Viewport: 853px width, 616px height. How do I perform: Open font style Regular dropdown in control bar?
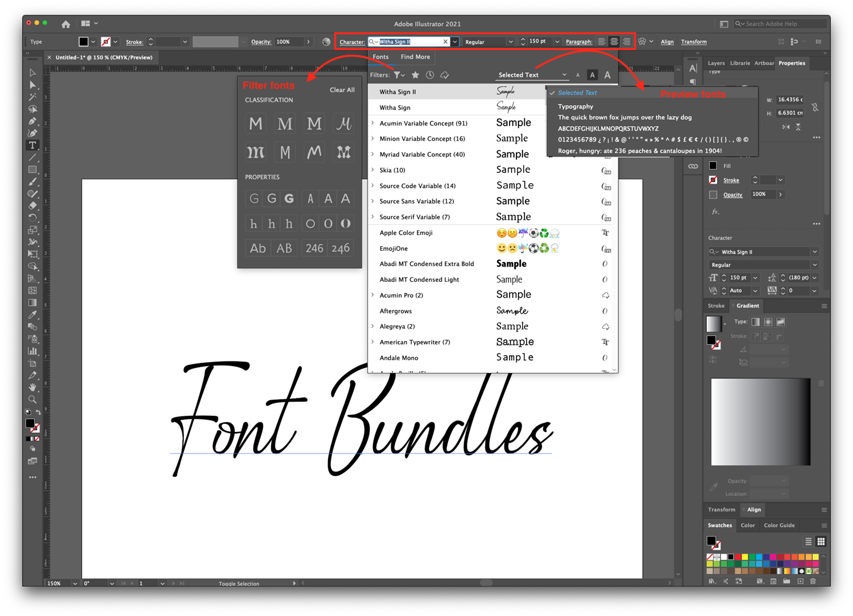511,41
